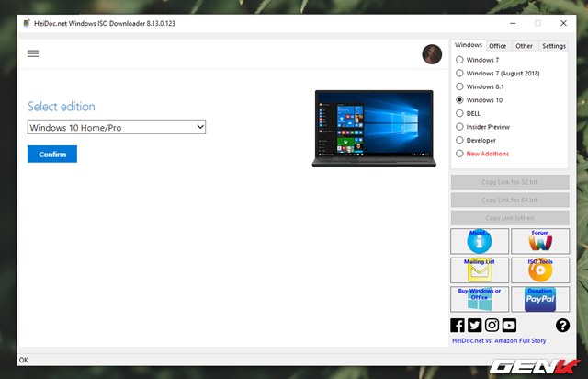Click Copy Link for 32 bit
Viewport: 588px width, 379px height.
click(510, 182)
